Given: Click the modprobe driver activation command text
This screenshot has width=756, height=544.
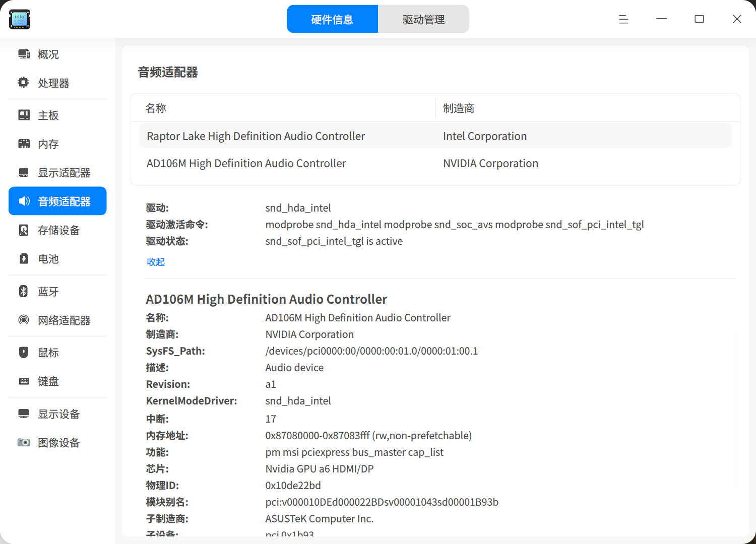Looking at the screenshot, I should point(455,225).
